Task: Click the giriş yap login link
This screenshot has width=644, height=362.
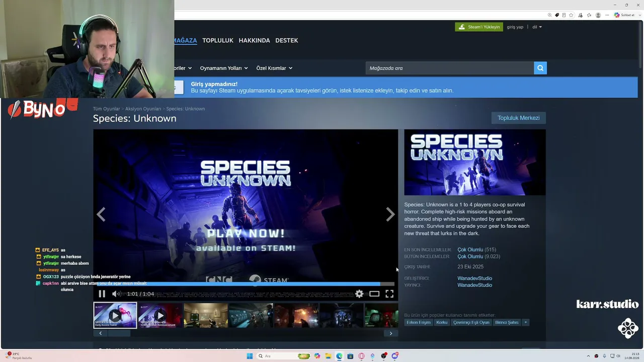Action: 515,27
